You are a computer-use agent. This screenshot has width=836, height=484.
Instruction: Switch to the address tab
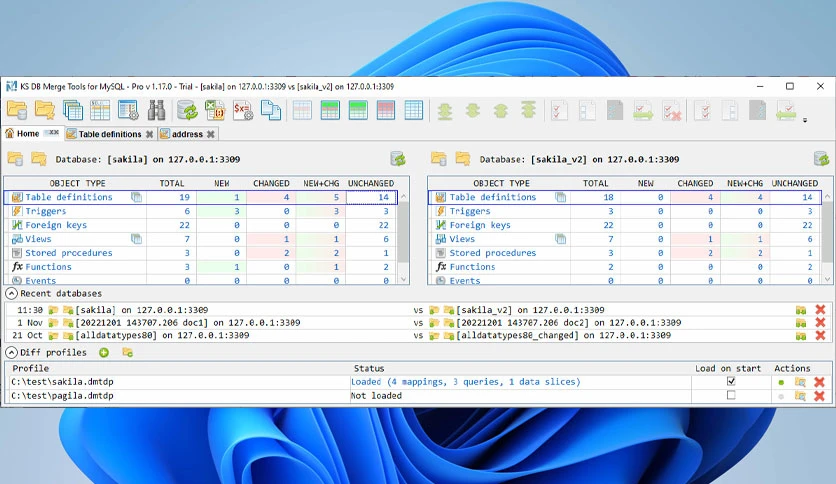187,134
